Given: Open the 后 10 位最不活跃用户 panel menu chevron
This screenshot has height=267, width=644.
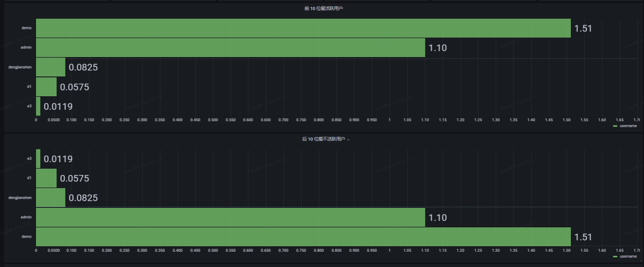Looking at the screenshot, I should [348, 139].
